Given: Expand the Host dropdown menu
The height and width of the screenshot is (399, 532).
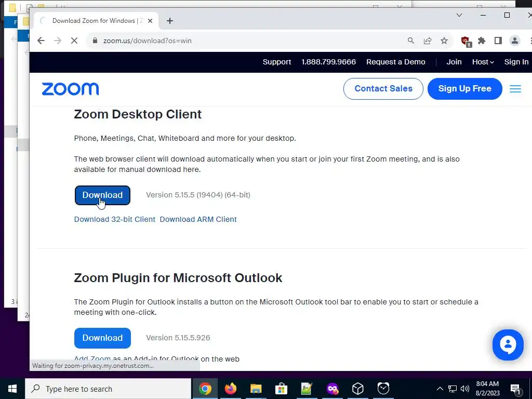Looking at the screenshot, I should point(483,62).
